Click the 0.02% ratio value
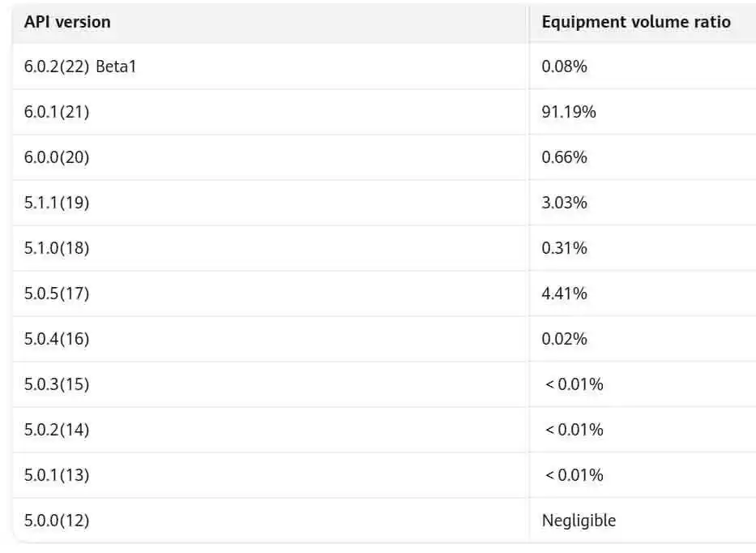Screen dimensions: 756x553 [564, 339]
